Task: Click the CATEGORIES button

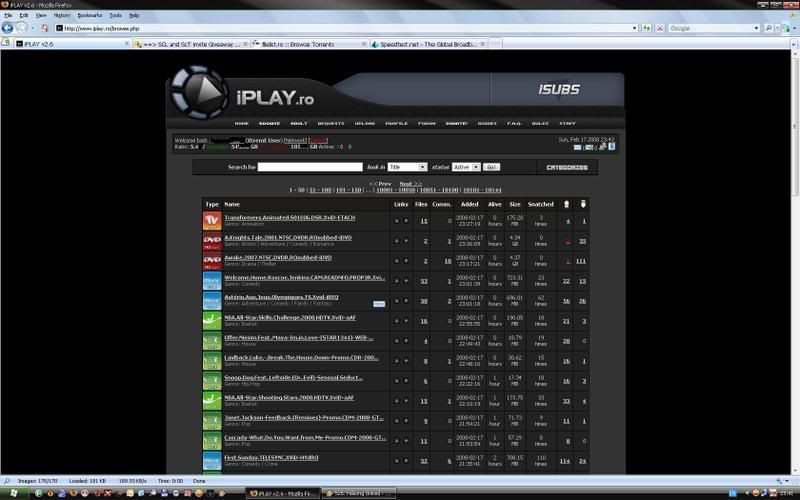Action: pos(567,167)
